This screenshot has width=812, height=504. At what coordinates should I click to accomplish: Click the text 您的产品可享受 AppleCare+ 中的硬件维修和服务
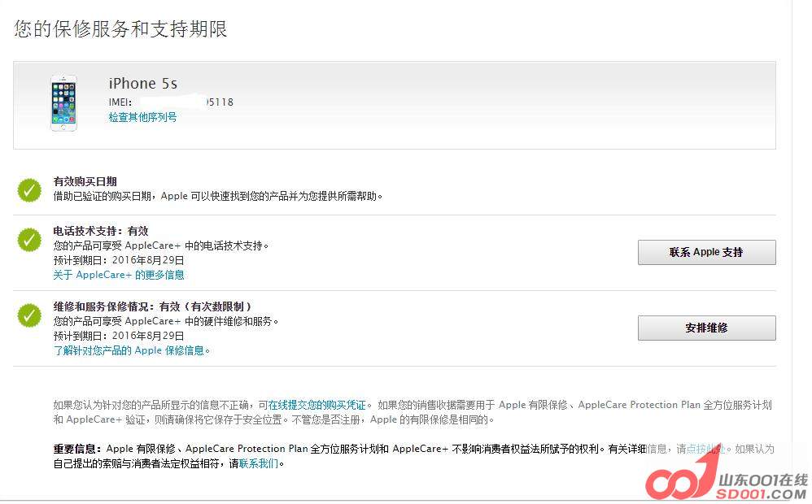[x=166, y=321]
